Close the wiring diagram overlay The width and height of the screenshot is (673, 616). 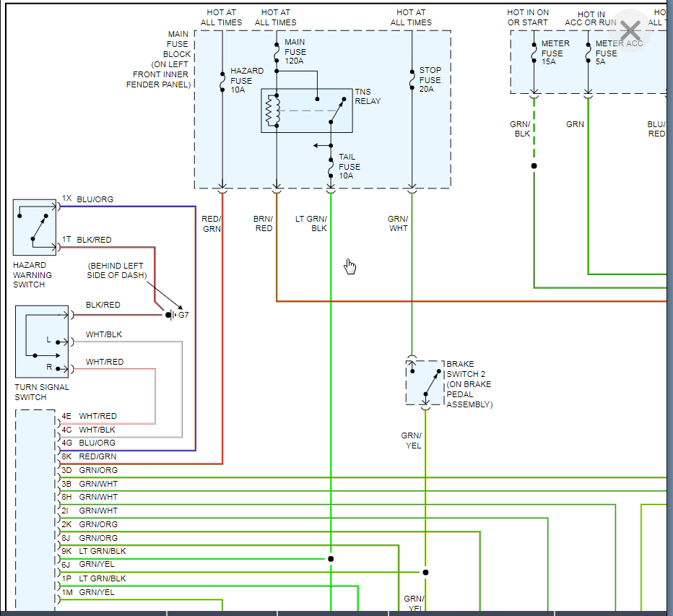(x=630, y=31)
